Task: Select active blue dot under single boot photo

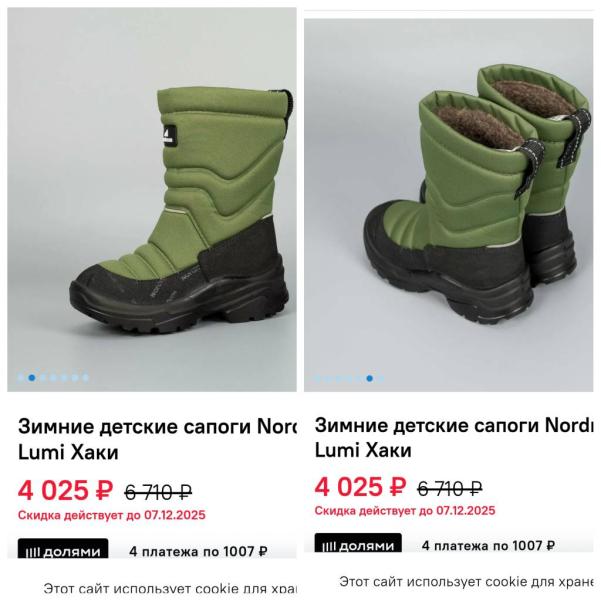Action: tap(31, 378)
